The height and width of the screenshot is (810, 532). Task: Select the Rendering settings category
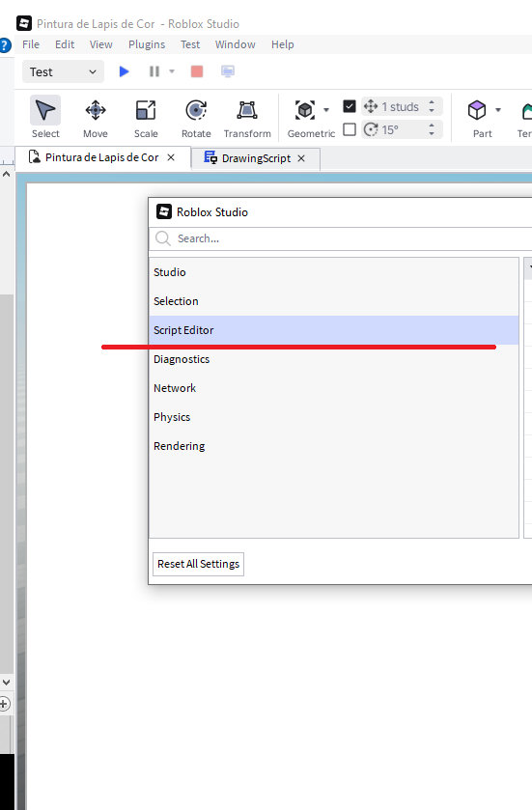[x=334, y=446]
